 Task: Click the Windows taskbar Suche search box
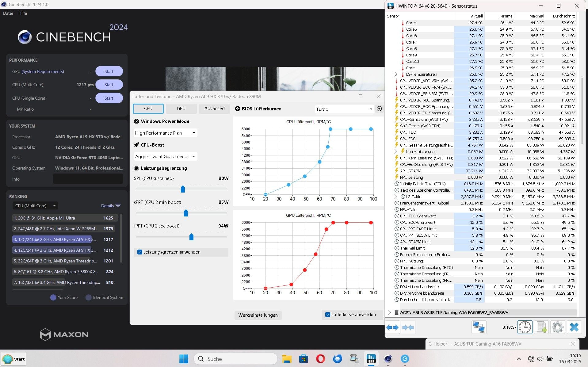235,359
